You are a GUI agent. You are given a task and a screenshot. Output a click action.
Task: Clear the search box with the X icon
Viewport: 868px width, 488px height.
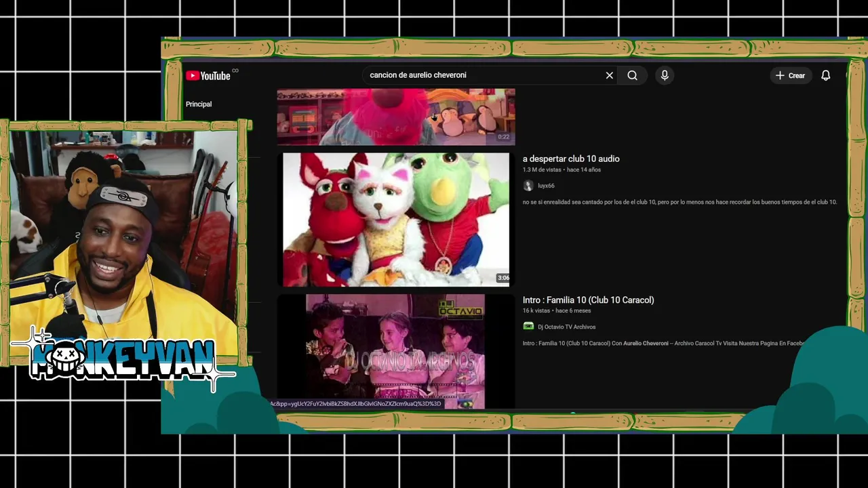(x=609, y=75)
